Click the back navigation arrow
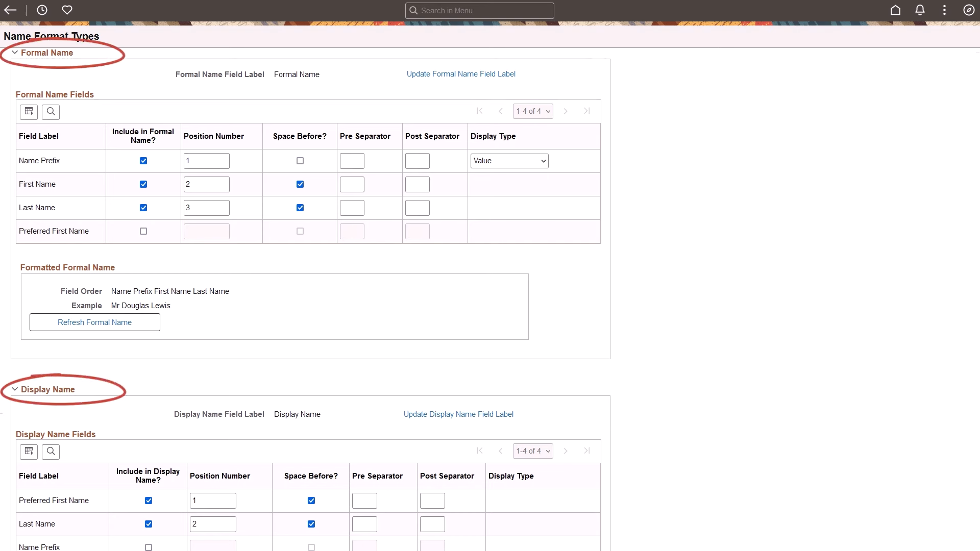The height and width of the screenshot is (551, 980). click(10, 10)
